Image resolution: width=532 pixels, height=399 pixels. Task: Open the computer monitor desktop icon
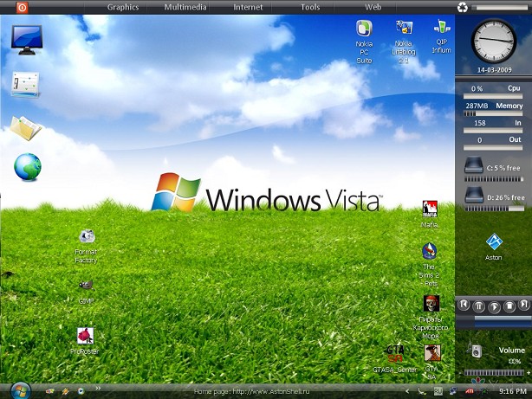pyautogui.click(x=27, y=40)
